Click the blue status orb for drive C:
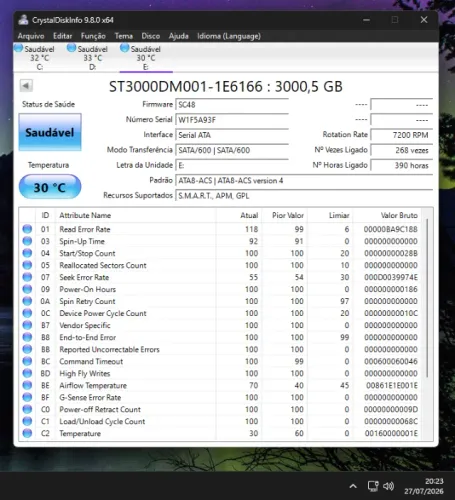 (x=19, y=48)
